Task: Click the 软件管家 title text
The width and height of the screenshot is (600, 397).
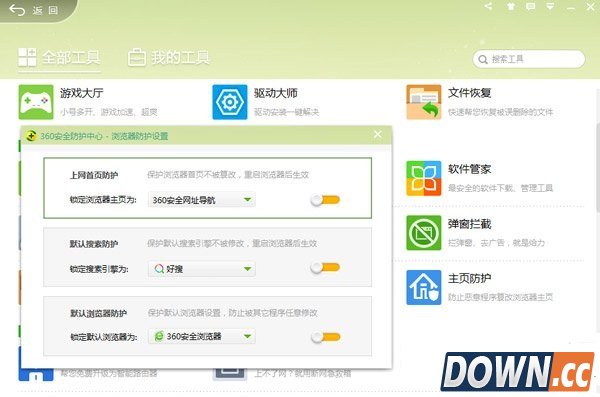Action: coord(470,169)
